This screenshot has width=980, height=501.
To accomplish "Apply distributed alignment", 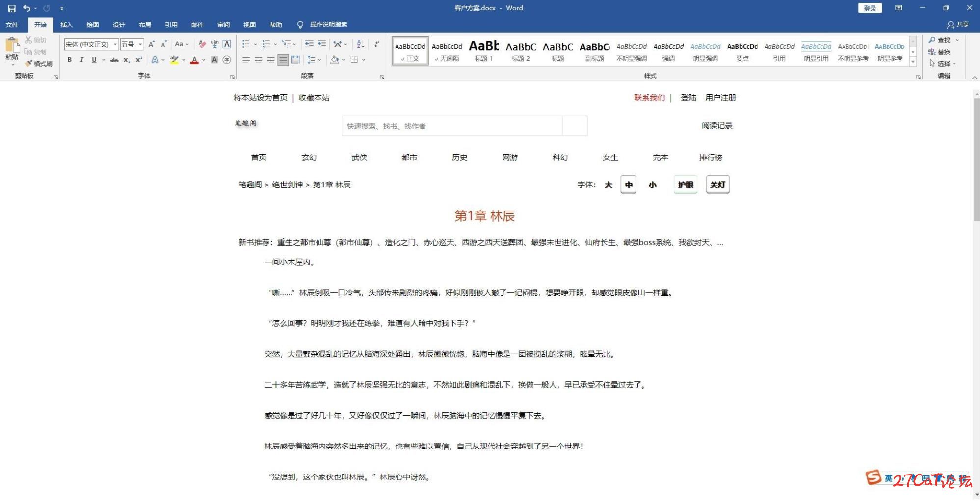I will click(x=295, y=60).
